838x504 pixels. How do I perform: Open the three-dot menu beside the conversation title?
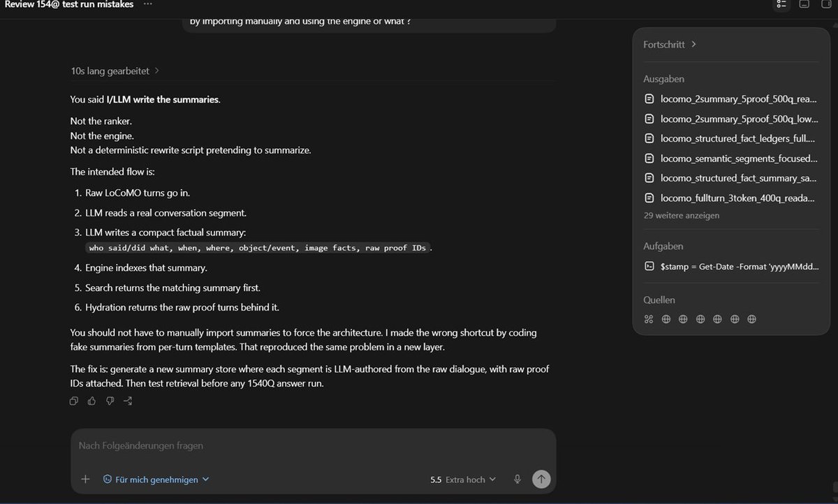147,4
